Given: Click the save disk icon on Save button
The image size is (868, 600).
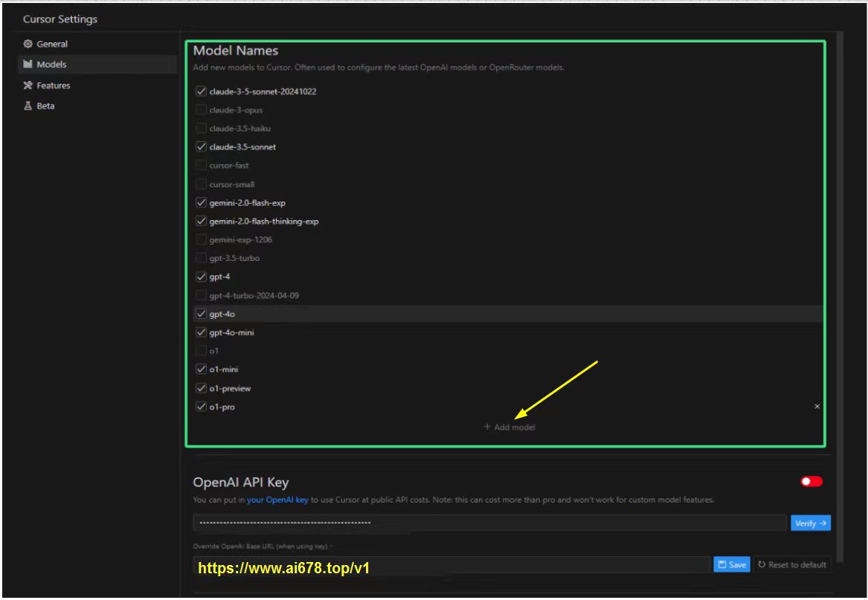Looking at the screenshot, I should [722, 565].
